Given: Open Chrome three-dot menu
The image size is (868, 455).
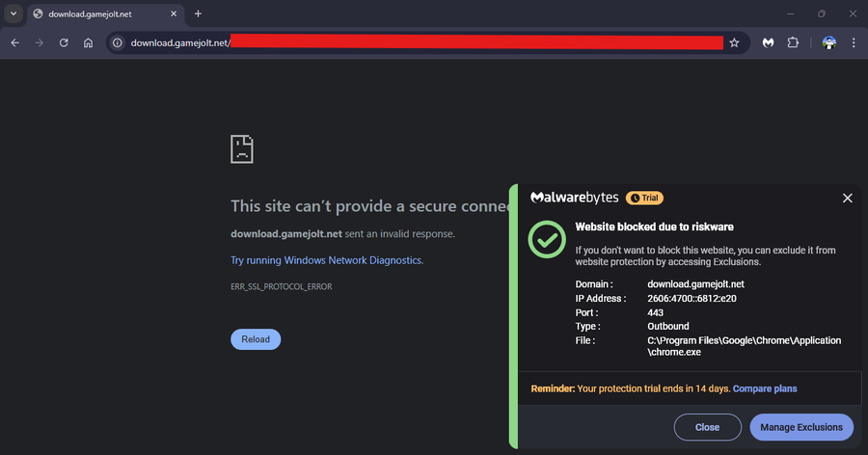Looking at the screenshot, I should pos(854,42).
